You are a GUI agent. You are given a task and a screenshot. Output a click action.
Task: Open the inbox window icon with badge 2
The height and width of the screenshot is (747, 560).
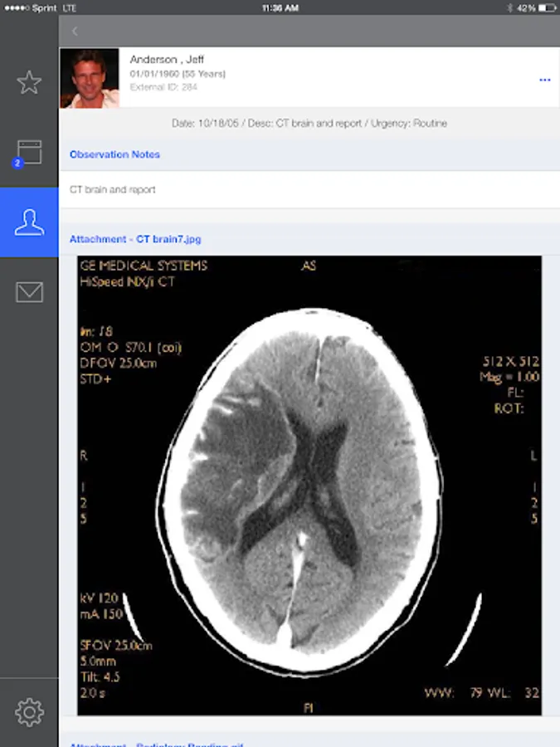coord(27,154)
